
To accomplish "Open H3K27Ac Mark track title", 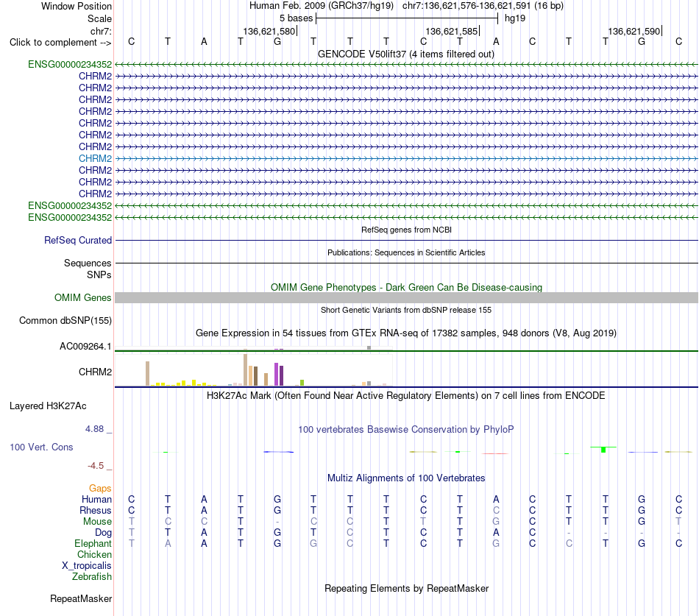I will pos(406,396).
